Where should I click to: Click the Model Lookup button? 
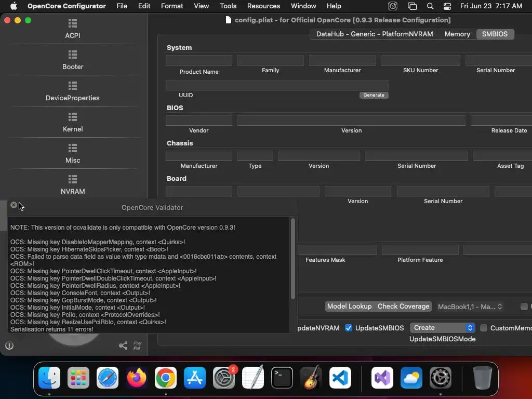[349, 307]
